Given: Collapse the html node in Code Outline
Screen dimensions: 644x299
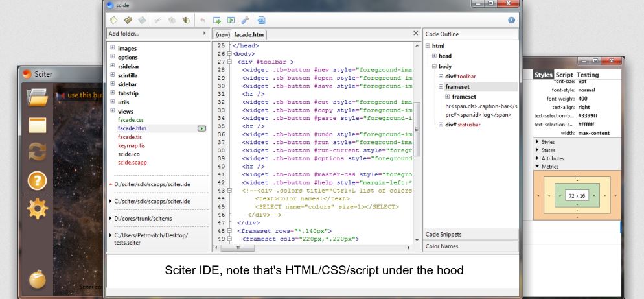Looking at the screenshot, I should [428, 46].
